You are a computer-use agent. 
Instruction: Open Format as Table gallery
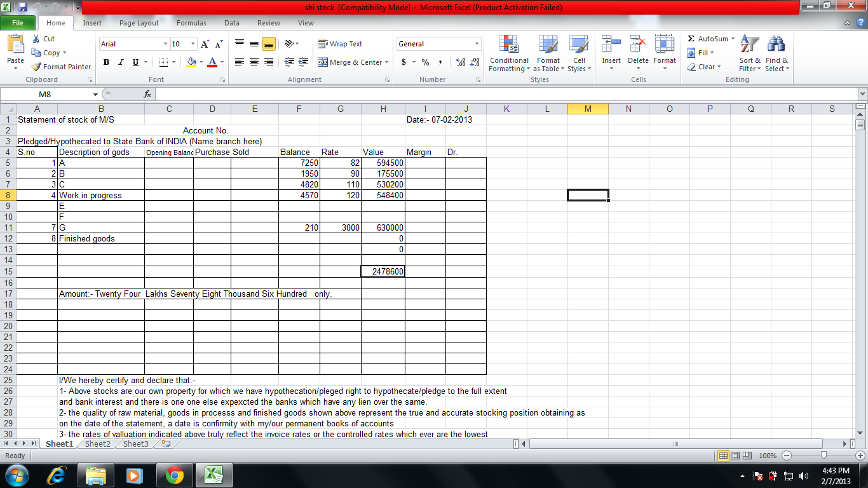[548, 54]
